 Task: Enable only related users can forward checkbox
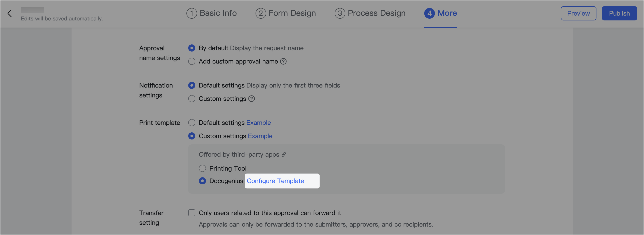pos(192,213)
